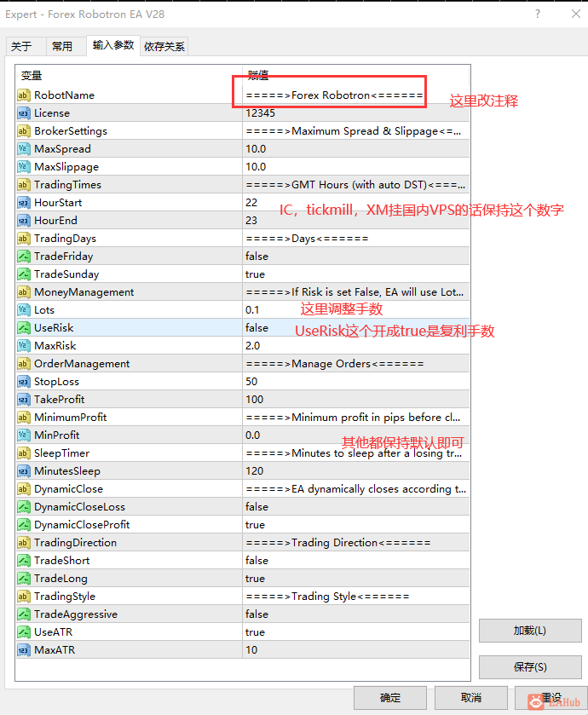The width and height of the screenshot is (588, 715).
Task: Select the DynamicCloseProfit value true
Action: point(256,525)
